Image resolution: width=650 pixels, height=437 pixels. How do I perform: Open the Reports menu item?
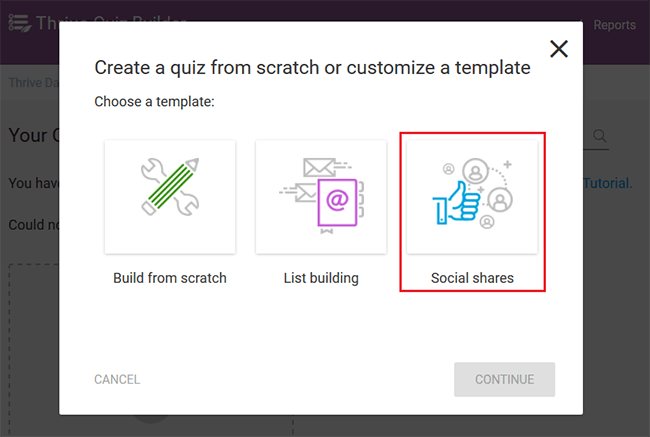[x=614, y=25]
